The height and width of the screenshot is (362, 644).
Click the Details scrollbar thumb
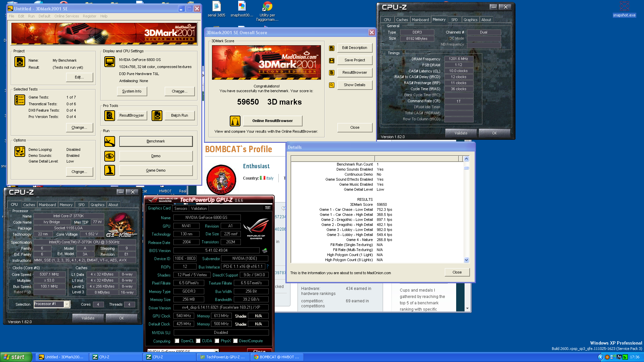[466, 168]
